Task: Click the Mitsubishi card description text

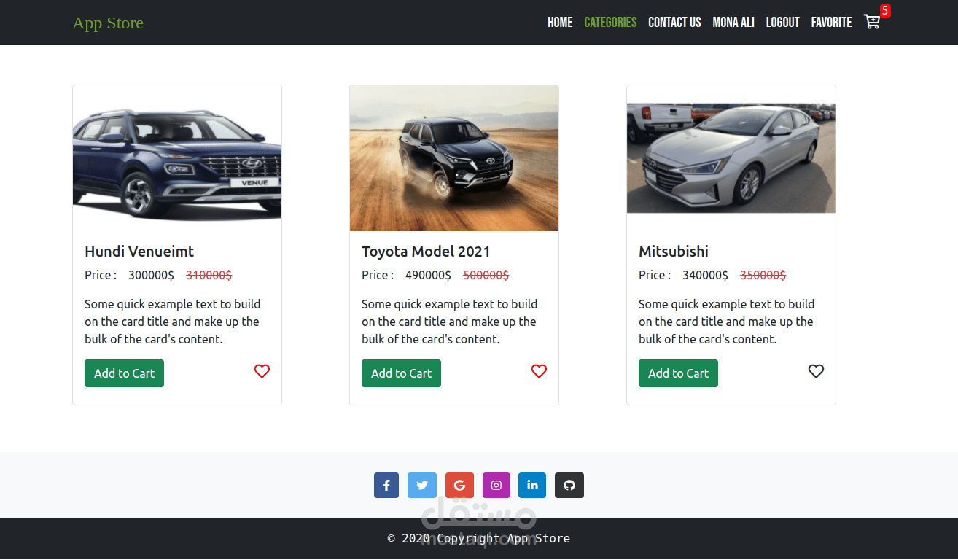Action: [726, 322]
